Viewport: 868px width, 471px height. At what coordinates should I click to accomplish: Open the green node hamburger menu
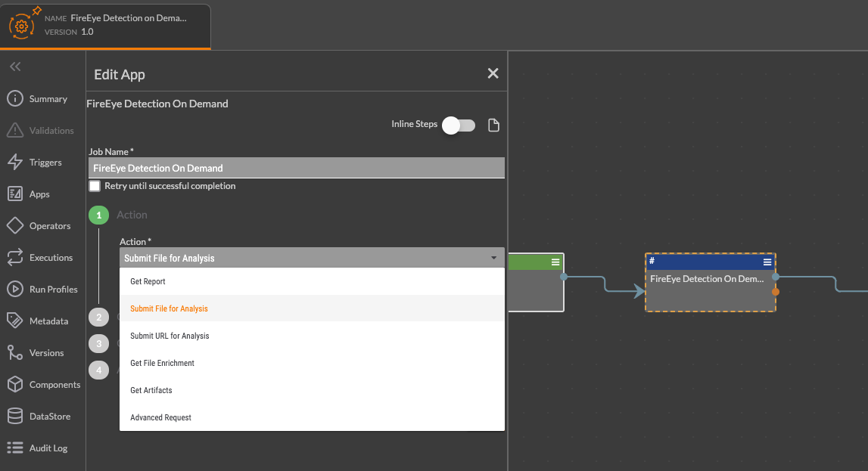(x=555, y=262)
